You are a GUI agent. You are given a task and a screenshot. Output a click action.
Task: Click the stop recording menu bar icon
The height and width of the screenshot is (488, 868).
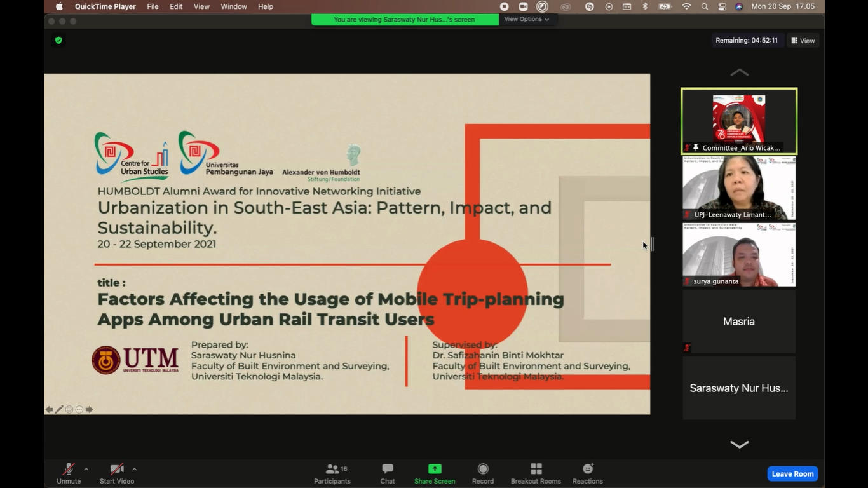point(504,6)
